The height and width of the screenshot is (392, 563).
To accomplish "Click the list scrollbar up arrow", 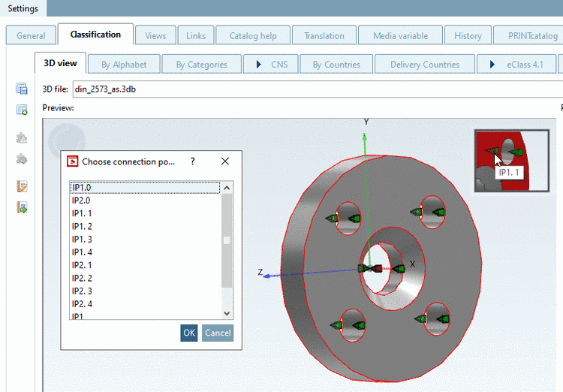I will pos(227,188).
